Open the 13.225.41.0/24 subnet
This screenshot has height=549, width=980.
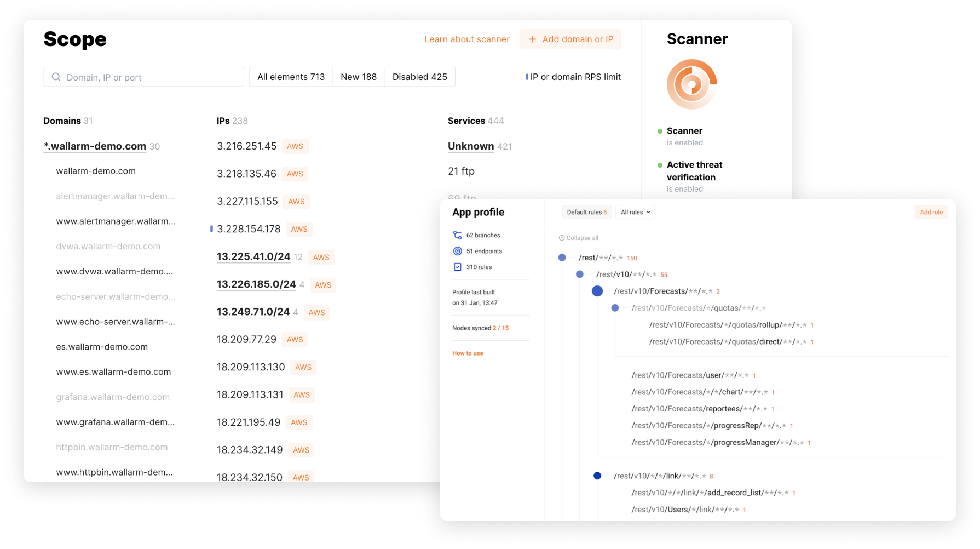pyautogui.click(x=253, y=256)
